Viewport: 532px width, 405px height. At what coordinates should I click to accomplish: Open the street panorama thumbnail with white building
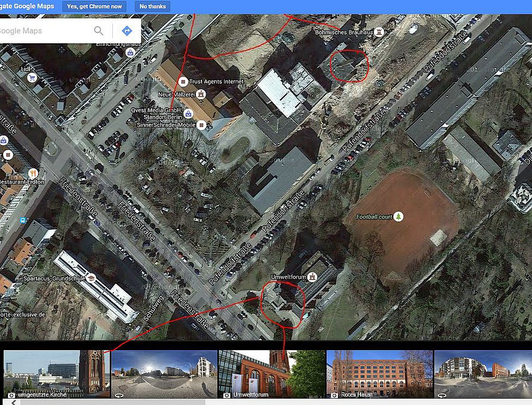click(x=164, y=374)
